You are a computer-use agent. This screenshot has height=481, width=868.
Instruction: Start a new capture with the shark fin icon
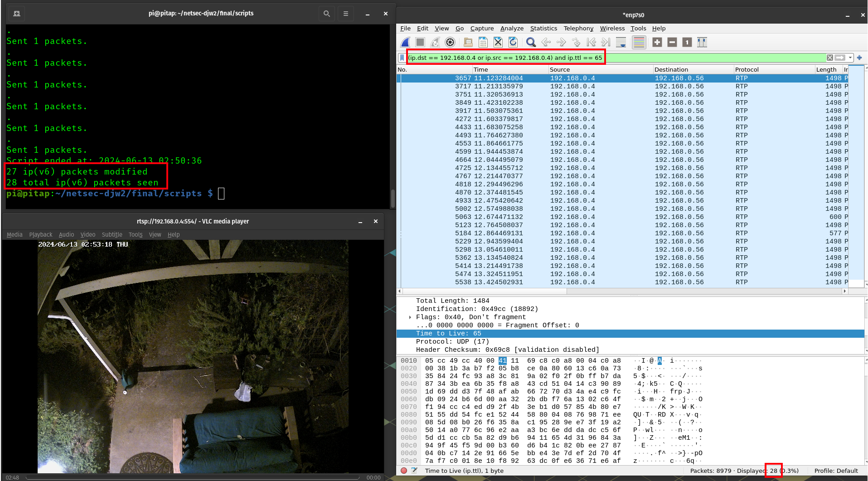[x=406, y=42]
